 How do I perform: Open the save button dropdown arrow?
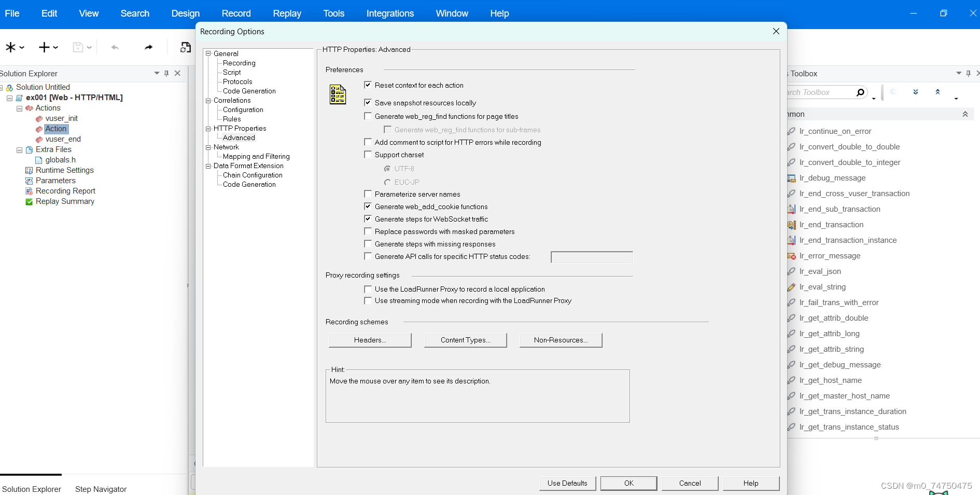[88, 47]
